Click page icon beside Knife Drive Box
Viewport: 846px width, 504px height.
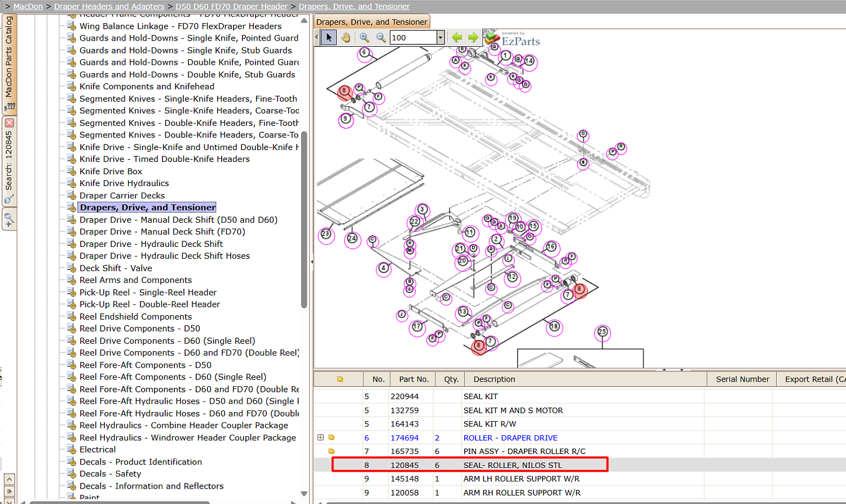[x=72, y=171]
